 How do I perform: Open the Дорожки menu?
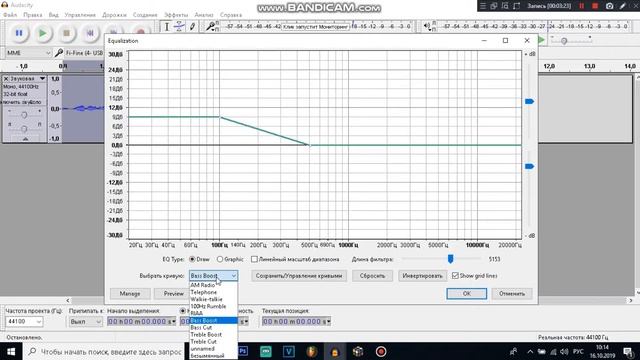pos(114,15)
